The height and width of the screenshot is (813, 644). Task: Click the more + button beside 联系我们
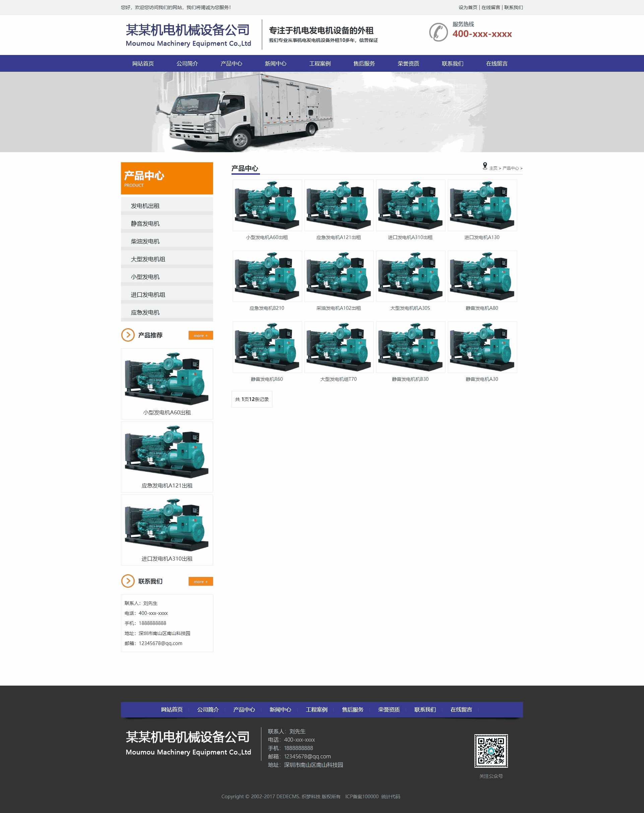coord(200,581)
